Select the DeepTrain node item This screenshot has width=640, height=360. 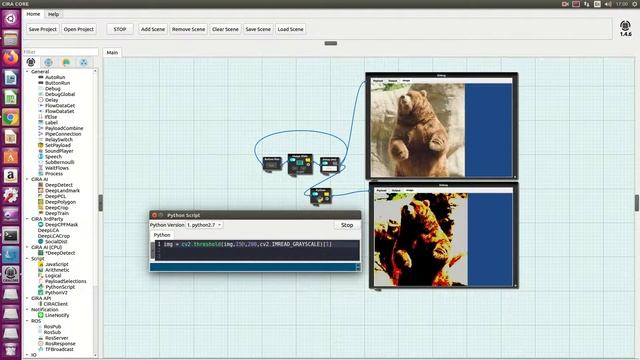pos(53,213)
